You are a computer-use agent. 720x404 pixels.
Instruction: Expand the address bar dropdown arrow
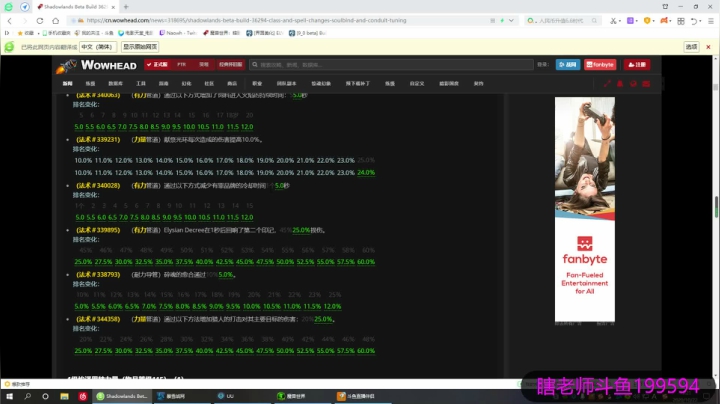click(511, 21)
